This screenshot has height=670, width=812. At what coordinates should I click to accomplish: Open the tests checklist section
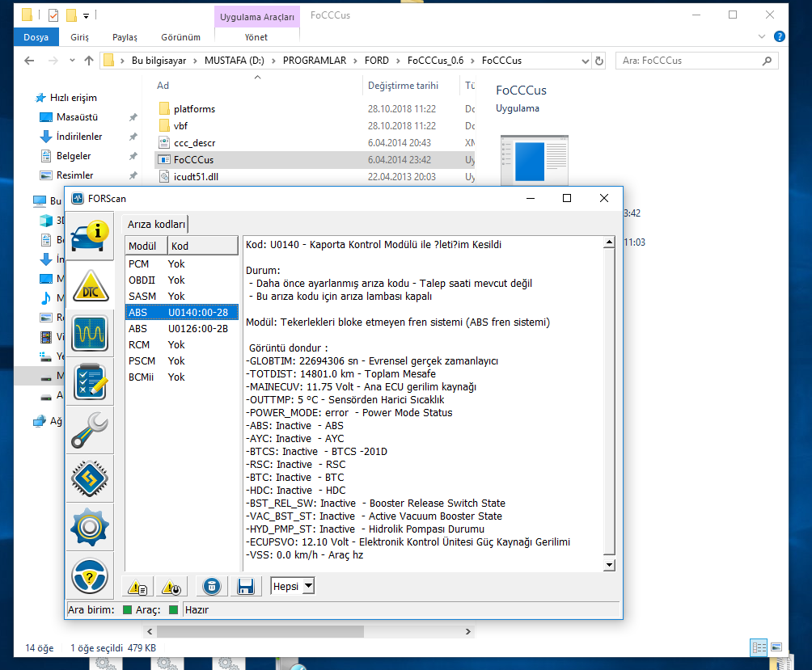pos(90,381)
